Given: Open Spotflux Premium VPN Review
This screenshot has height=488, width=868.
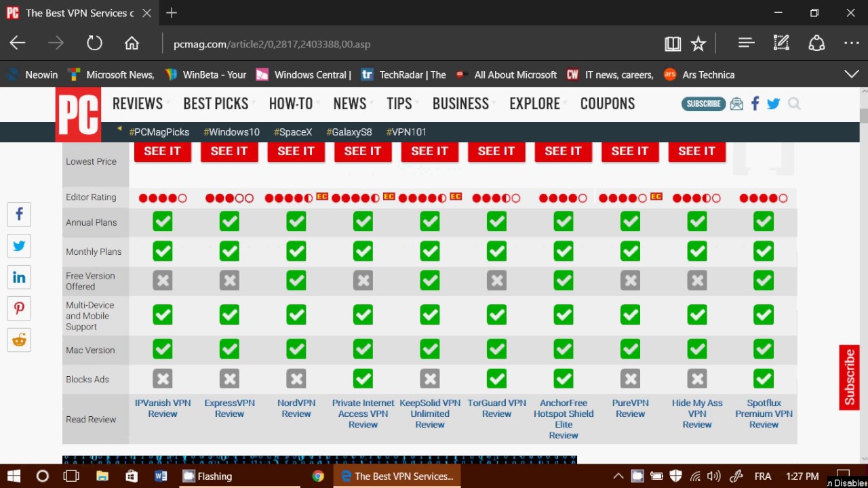Looking at the screenshot, I should pos(764,413).
